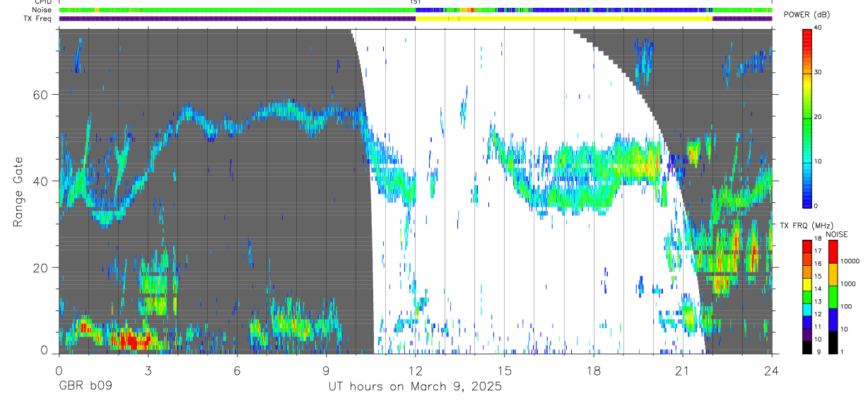Screen dimensions: 868x401
Task: Click the hour tick label '3' on time axis
Action: [148, 371]
